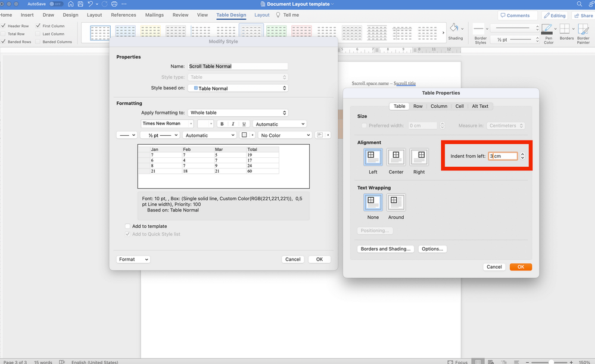The image size is (595, 364).
Task: Click the Shading paint bucket icon
Action: click(x=454, y=28)
